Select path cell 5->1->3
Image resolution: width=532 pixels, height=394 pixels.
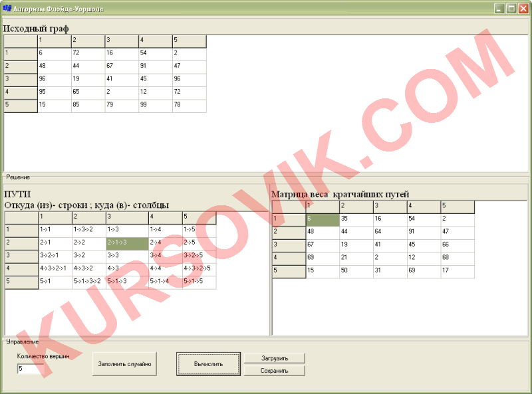click(127, 282)
